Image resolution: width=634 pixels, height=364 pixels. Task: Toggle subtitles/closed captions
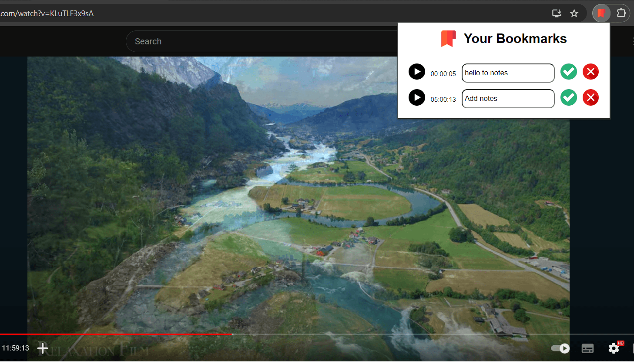[587, 348]
